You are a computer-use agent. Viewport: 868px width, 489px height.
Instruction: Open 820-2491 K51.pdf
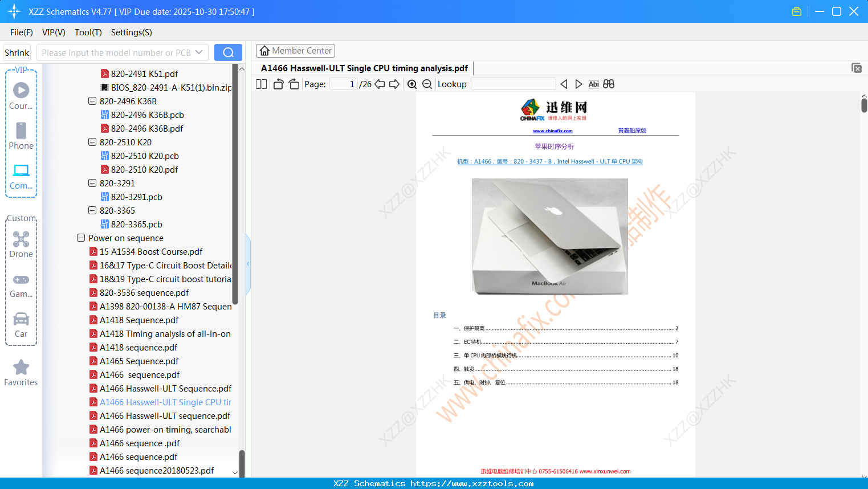pos(139,74)
